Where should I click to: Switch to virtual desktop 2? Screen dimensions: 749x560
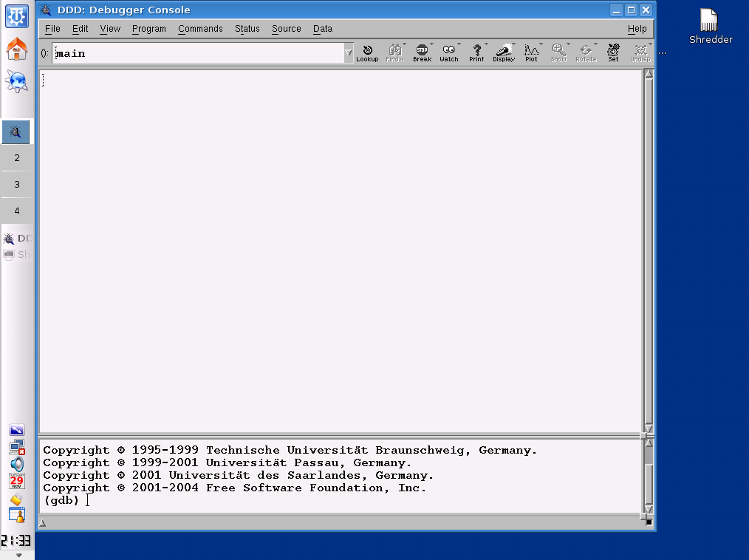click(17, 158)
